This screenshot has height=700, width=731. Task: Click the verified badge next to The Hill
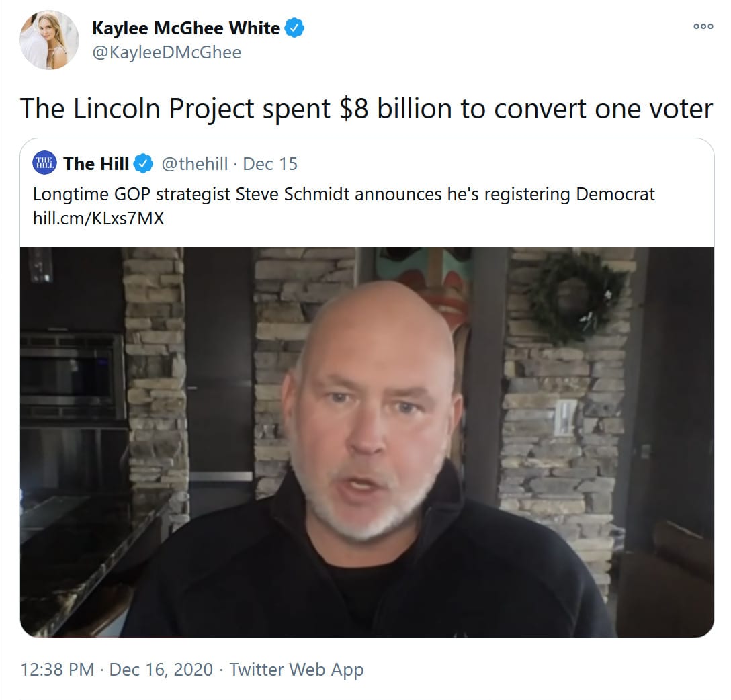coord(144,164)
